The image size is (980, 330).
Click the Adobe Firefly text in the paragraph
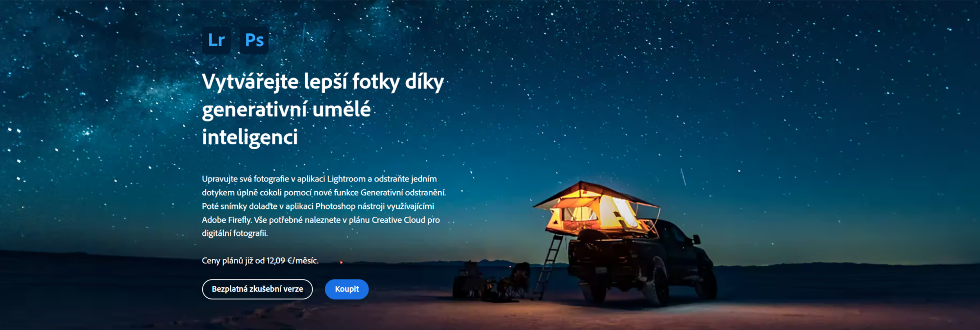tap(226, 220)
